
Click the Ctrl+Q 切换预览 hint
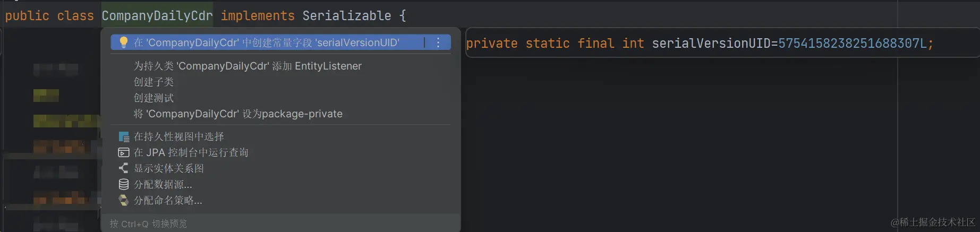pyautogui.click(x=148, y=224)
